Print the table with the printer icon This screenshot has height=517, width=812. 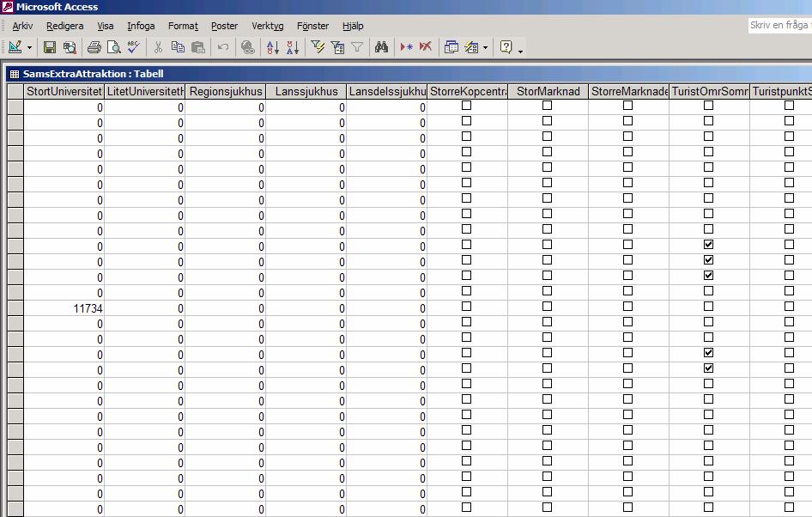click(x=94, y=47)
